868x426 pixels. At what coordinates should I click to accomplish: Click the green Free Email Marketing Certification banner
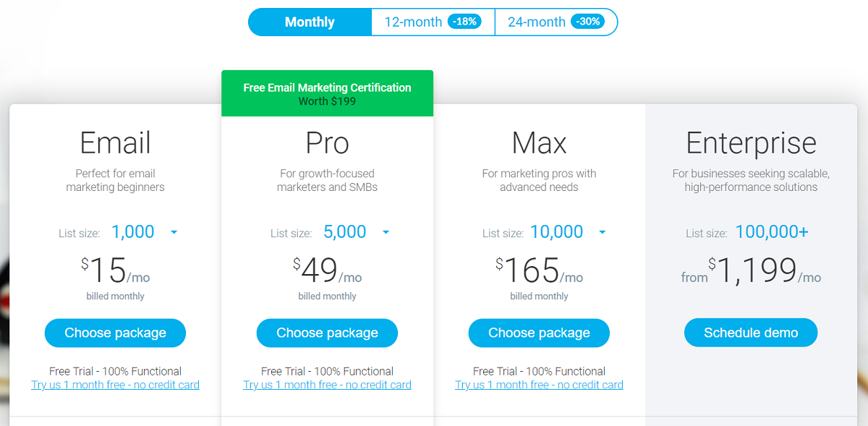pyautogui.click(x=327, y=93)
